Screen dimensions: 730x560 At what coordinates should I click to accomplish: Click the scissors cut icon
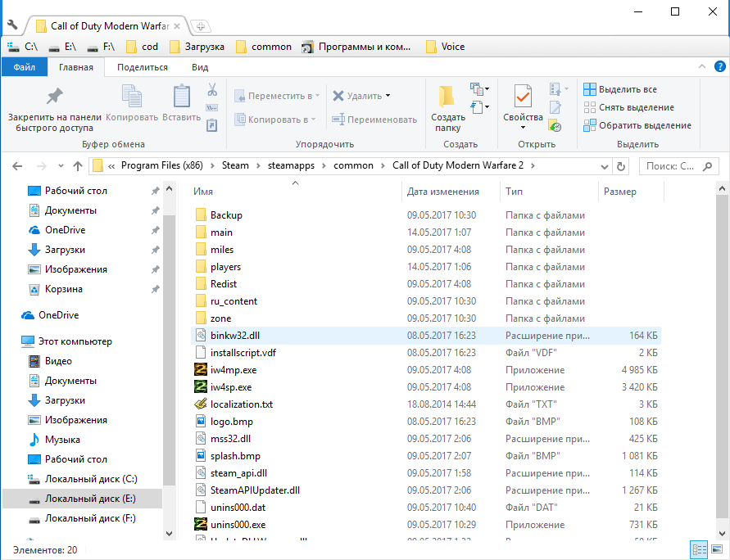click(212, 89)
